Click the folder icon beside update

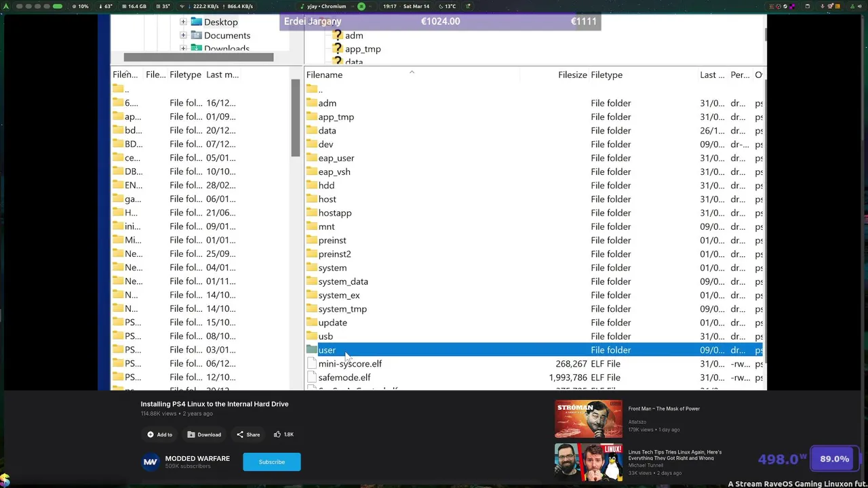click(312, 323)
